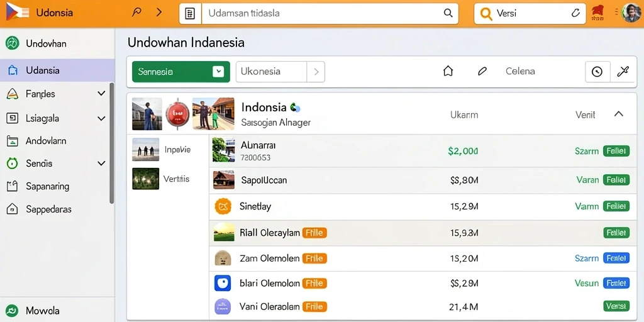The image size is (644, 322).
Task: Click the Feillet badge in Alunarrai row
Action: click(616, 151)
